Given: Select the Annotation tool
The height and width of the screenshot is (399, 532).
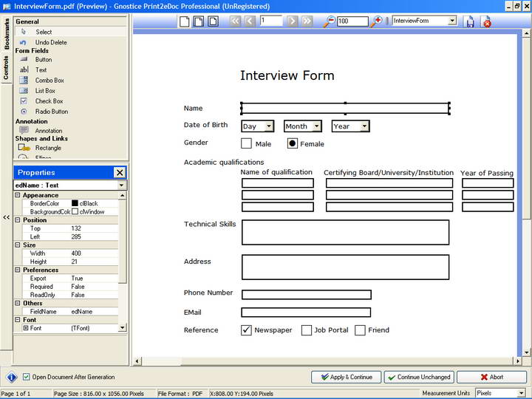Looking at the screenshot, I should click(49, 131).
